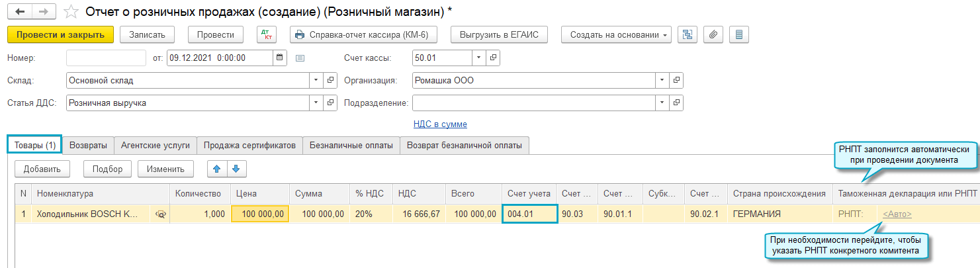
Task: Click the report list icon in toolbar
Action: pos(740,35)
